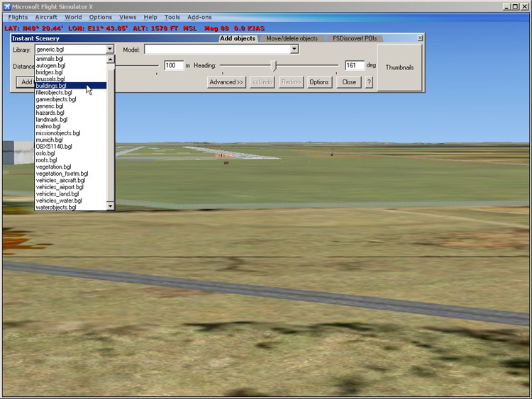Click the ? help button
The width and height of the screenshot is (532, 399).
coord(369,82)
